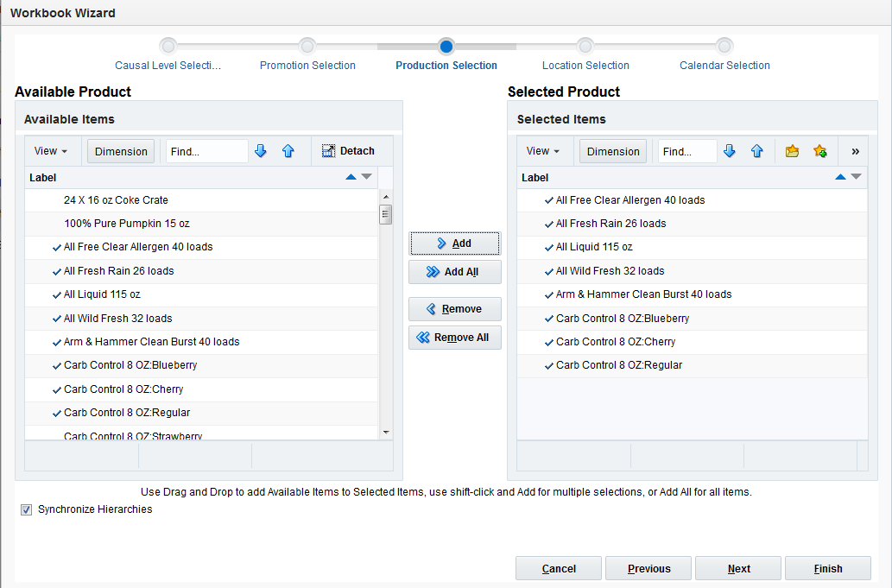
Task: Click Find field in Selected Items
Action: (687, 151)
